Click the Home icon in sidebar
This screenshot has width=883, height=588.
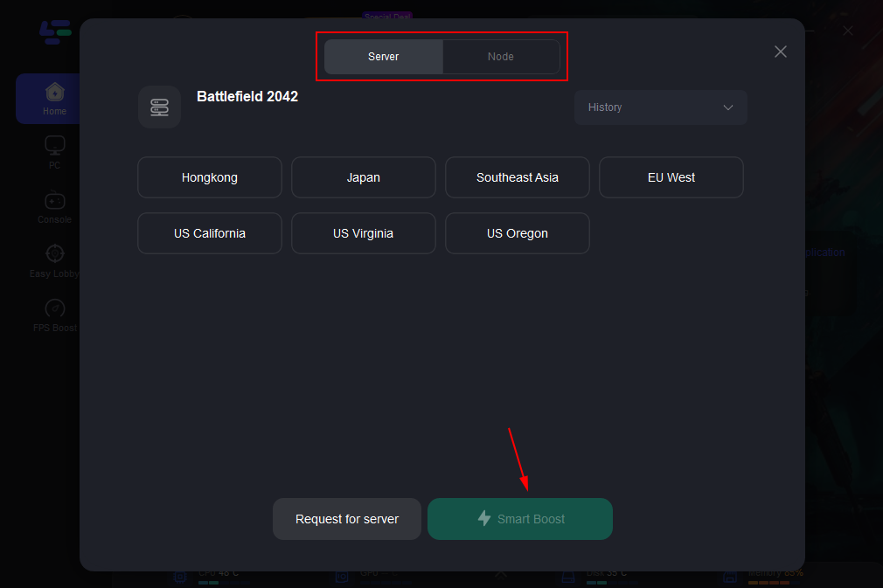point(54,92)
